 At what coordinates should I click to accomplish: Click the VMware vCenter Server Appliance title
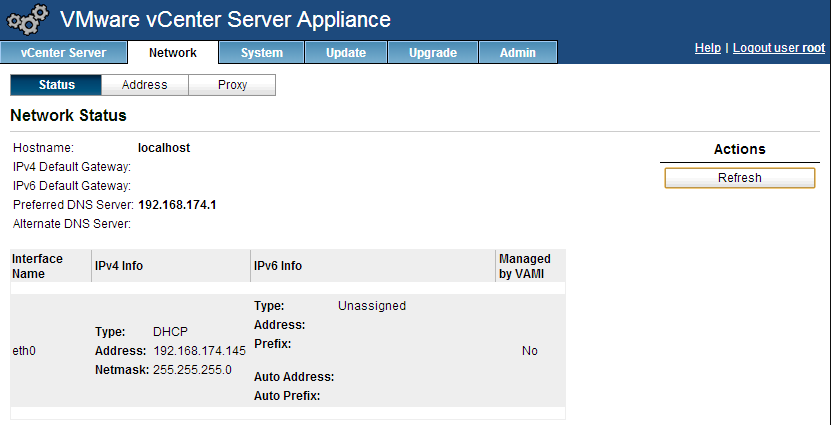[x=225, y=20]
